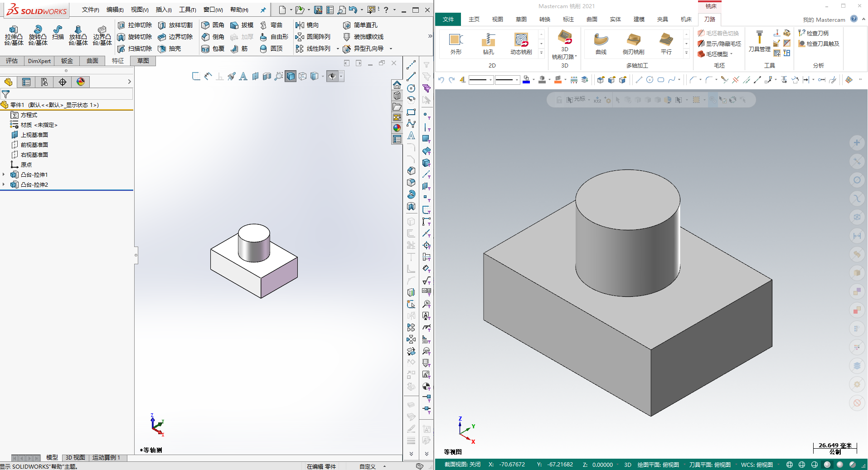
Task: Click the 拔模 draft tool
Action: (242, 25)
